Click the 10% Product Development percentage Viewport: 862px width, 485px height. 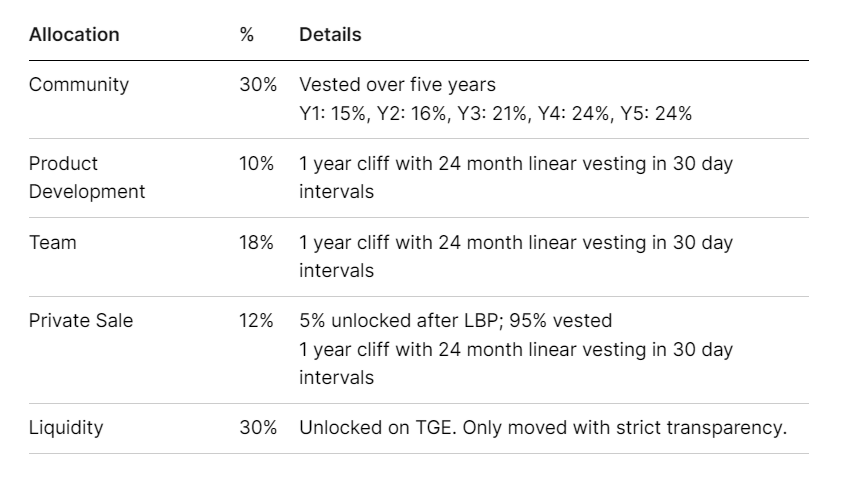coord(256,164)
